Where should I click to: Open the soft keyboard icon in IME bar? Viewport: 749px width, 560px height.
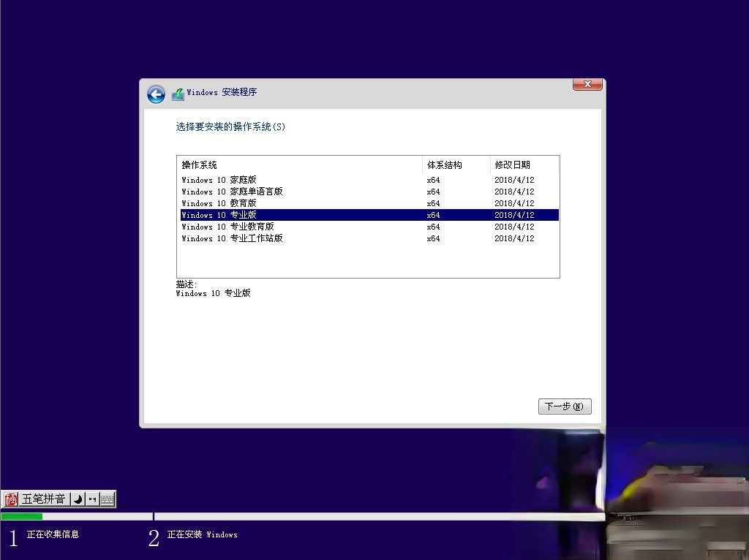[x=108, y=499]
